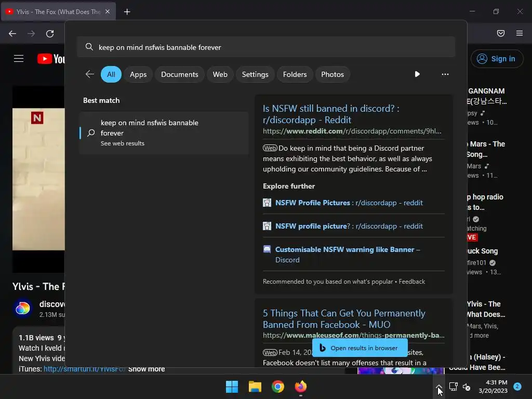Select the Apps search filter
Screen dimensions: 532x399
click(x=138, y=74)
